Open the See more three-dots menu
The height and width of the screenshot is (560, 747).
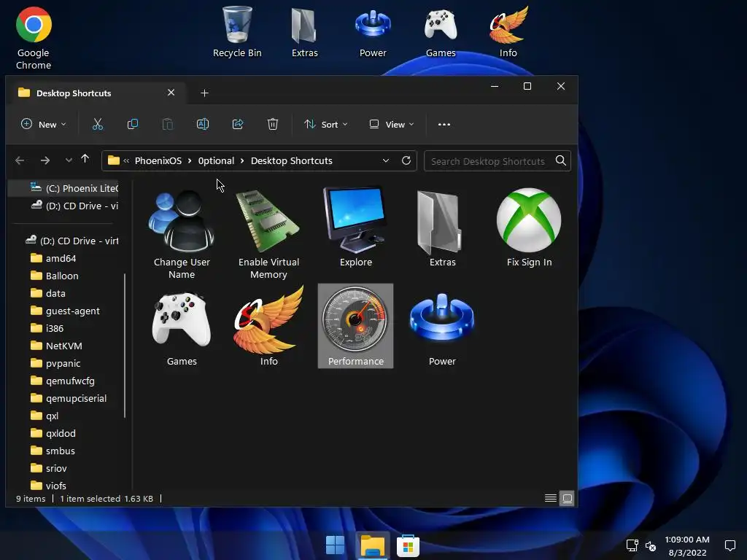tap(444, 124)
